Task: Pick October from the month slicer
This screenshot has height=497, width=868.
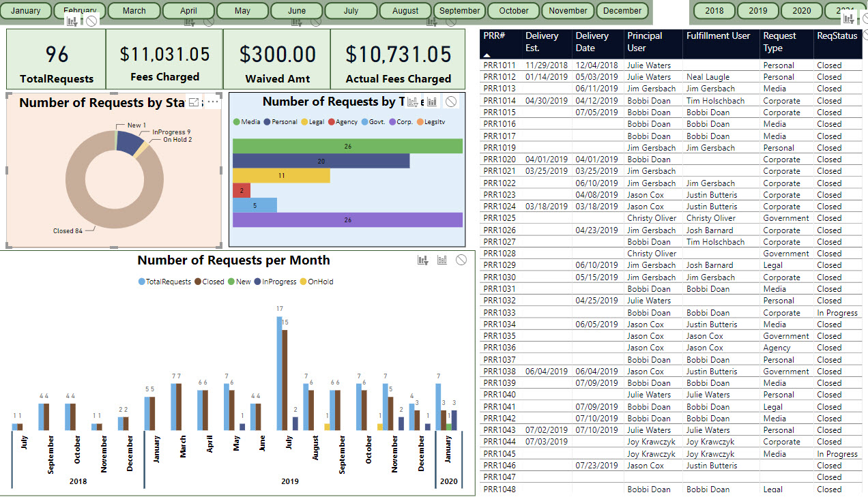Action: pyautogui.click(x=514, y=11)
